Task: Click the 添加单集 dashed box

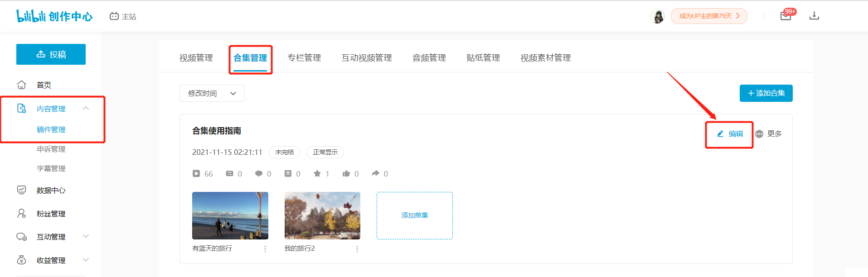Action: pyautogui.click(x=415, y=215)
